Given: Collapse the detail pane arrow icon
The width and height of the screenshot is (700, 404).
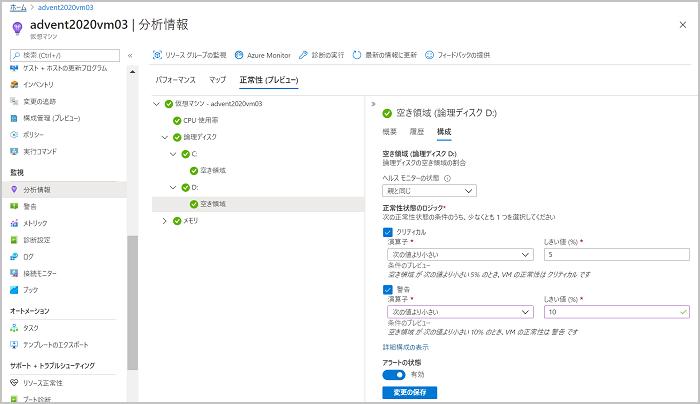Looking at the screenshot, I should tap(373, 104).
